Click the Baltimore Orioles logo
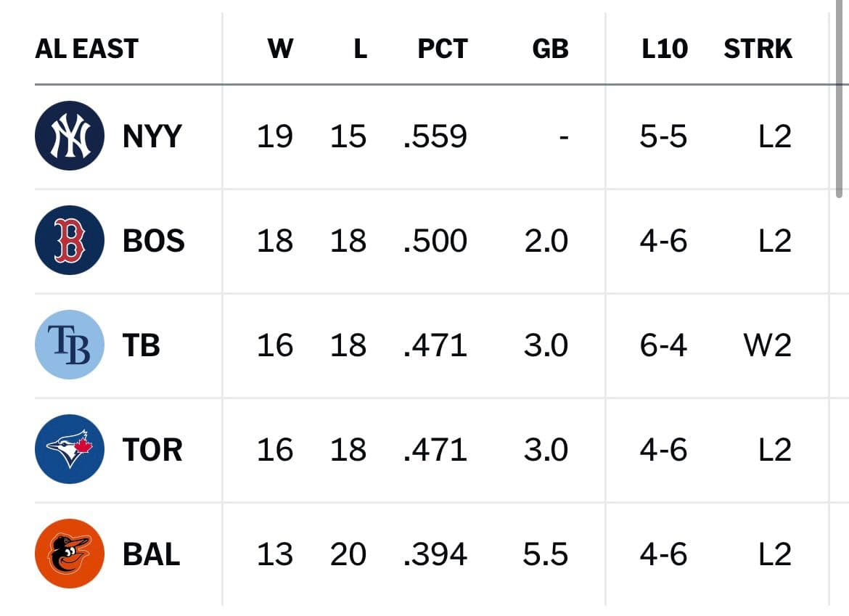This screenshot has width=849, height=616. click(x=70, y=554)
